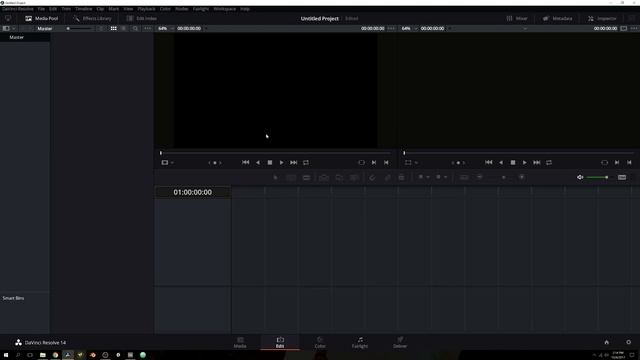The image size is (640, 360).
Task: Toggle loop in timeline viewer
Action: 549,162
